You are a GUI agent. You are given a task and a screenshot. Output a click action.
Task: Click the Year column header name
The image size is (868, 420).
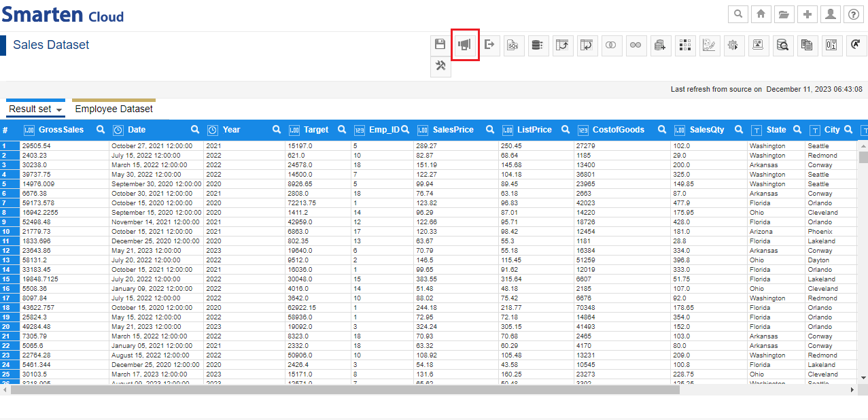(x=232, y=130)
